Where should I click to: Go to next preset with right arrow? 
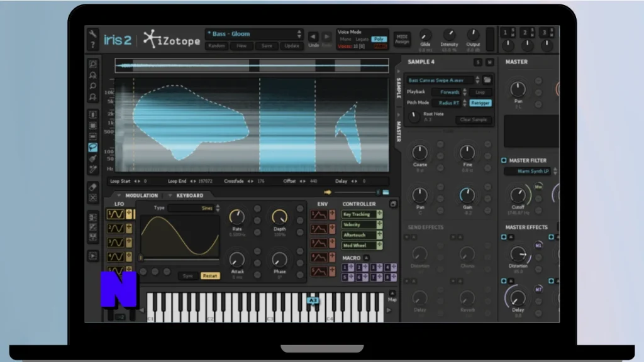click(x=326, y=36)
